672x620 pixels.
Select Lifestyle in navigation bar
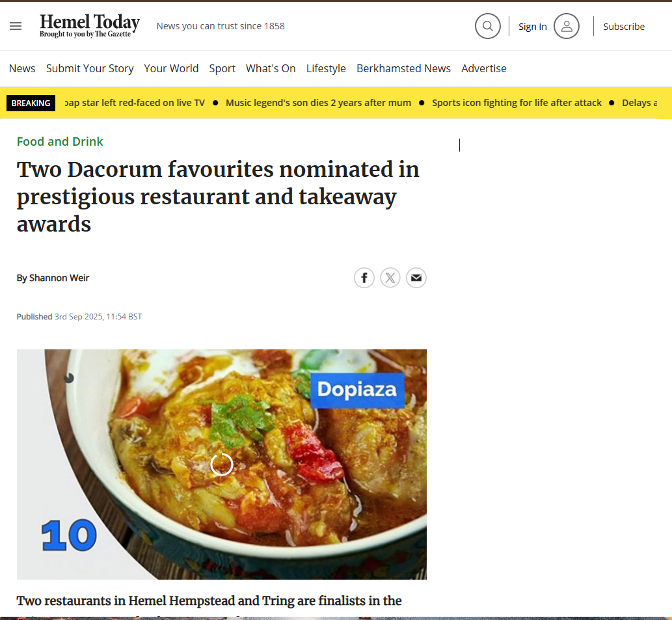(x=326, y=68)
